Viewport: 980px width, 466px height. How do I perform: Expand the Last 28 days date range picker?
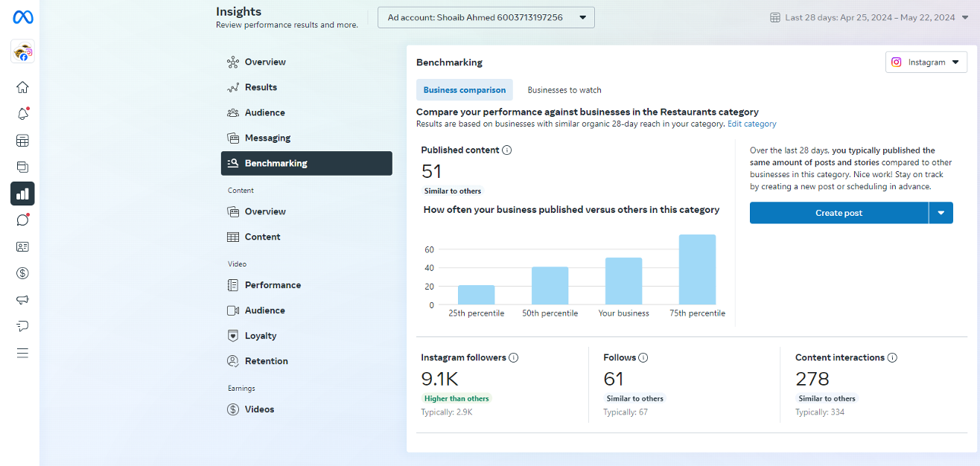coord(869,17)
